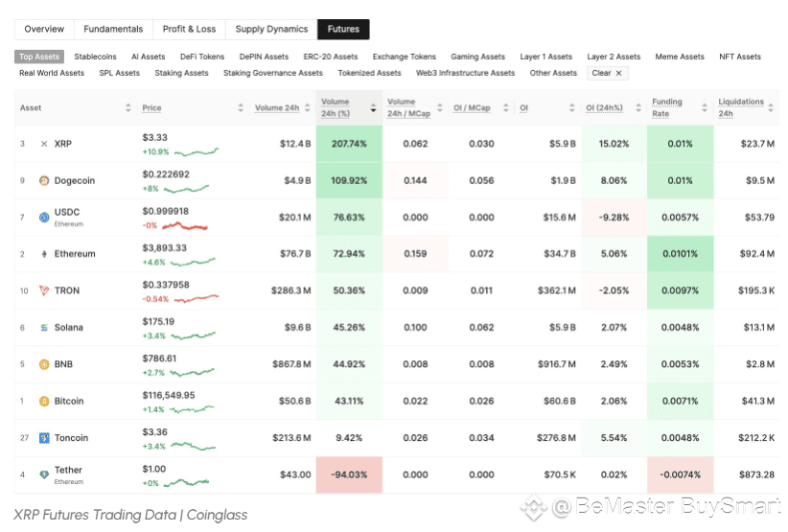This screenshot has width=788, height=532.
Task: Click TRON's $195.3 K liquidations value
Action: click(756, 290)
